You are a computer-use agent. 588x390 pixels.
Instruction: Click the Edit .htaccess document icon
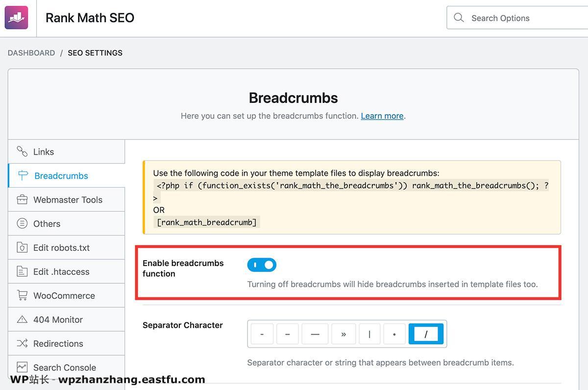[22, 271]
